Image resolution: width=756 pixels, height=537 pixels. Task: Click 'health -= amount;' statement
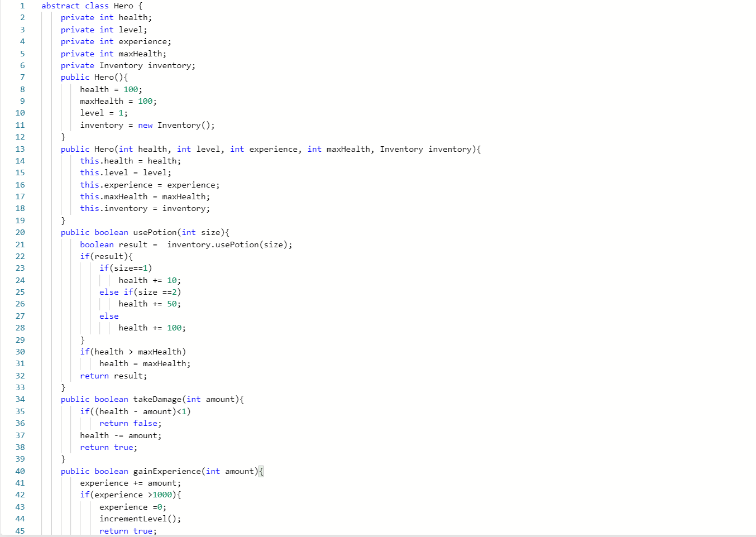click(x=121, y=435)
